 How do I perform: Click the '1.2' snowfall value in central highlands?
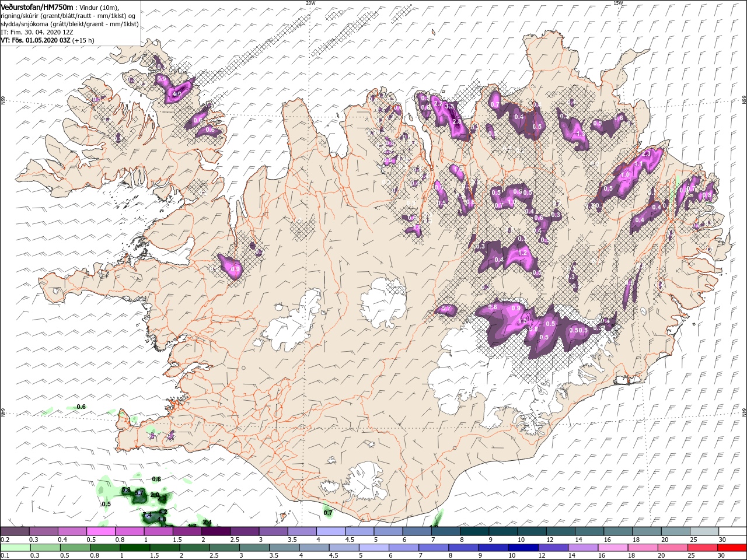523,253
